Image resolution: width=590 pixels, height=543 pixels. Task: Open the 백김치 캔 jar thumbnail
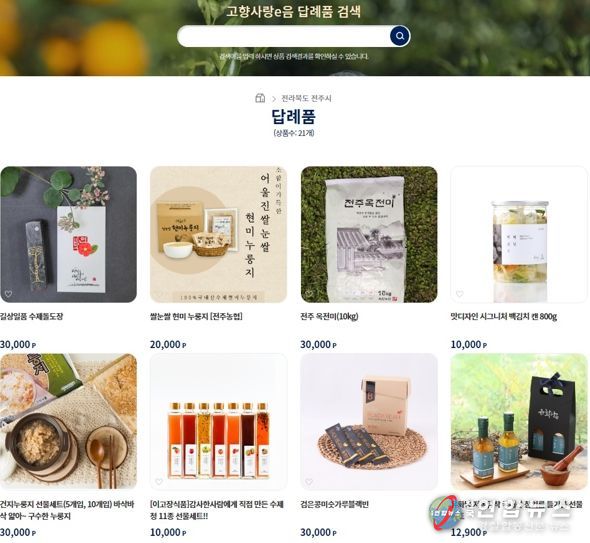pyautogui.click(x=519, y=234)
